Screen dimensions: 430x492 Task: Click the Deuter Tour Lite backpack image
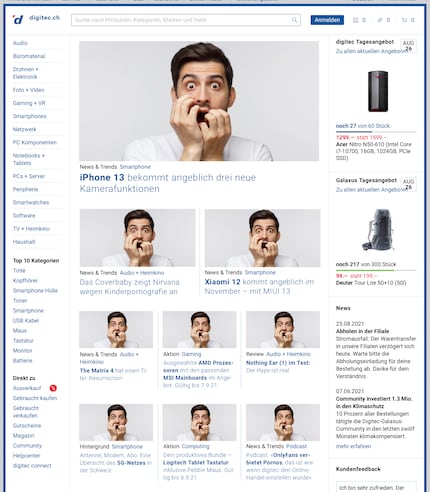point(379,230)
